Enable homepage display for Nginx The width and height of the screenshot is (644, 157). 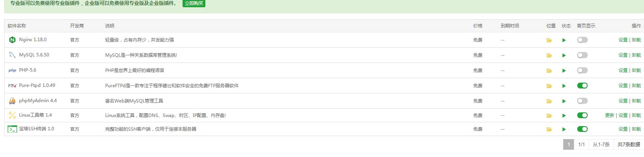pos(582,40)
